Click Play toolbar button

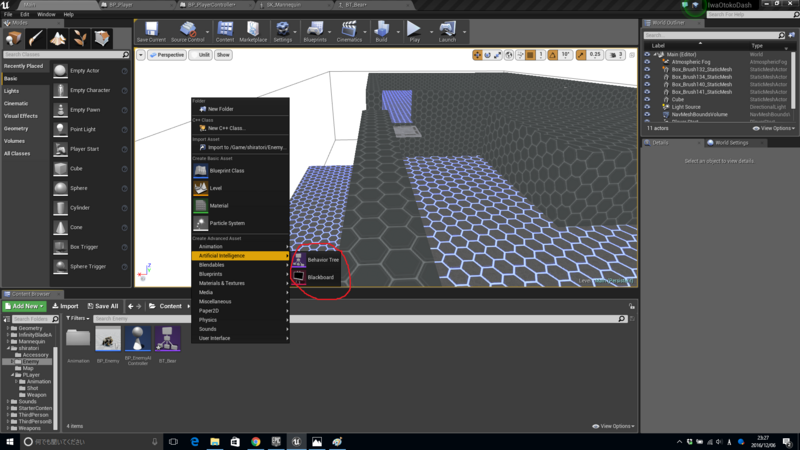pyautogui.click(x=414, y=32)
